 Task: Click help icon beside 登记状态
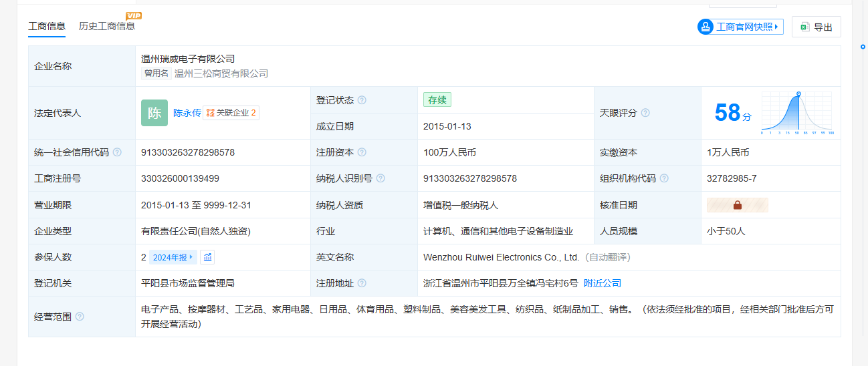(x=362, y=100)
